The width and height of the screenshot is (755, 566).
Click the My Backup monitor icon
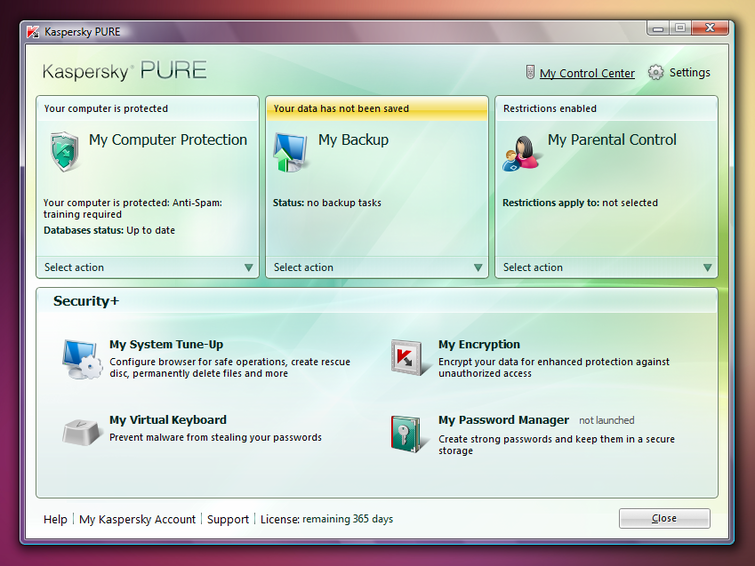click(x=290, y=152)
